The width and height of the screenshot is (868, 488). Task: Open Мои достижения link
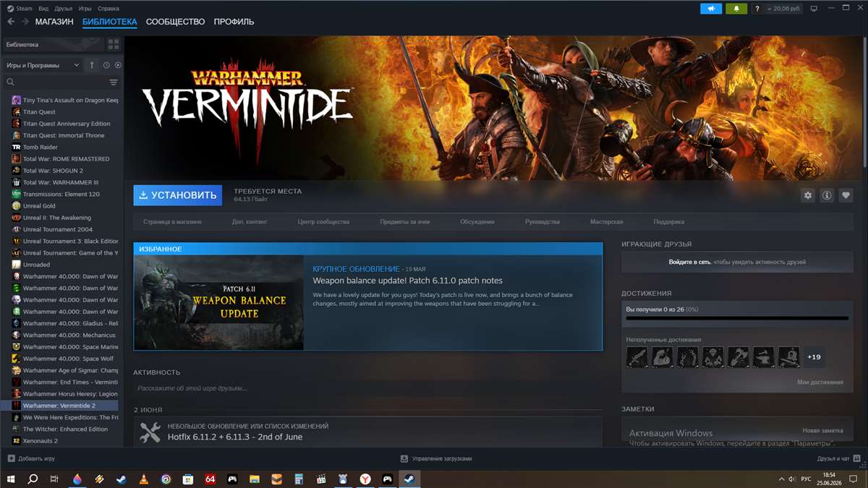pyautogui.click(x=820, y=382)
